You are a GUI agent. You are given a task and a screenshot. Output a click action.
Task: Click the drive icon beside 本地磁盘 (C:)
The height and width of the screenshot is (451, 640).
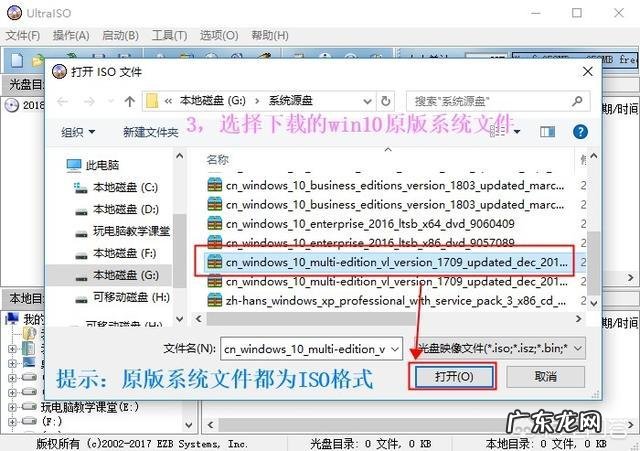pos(81,188)
